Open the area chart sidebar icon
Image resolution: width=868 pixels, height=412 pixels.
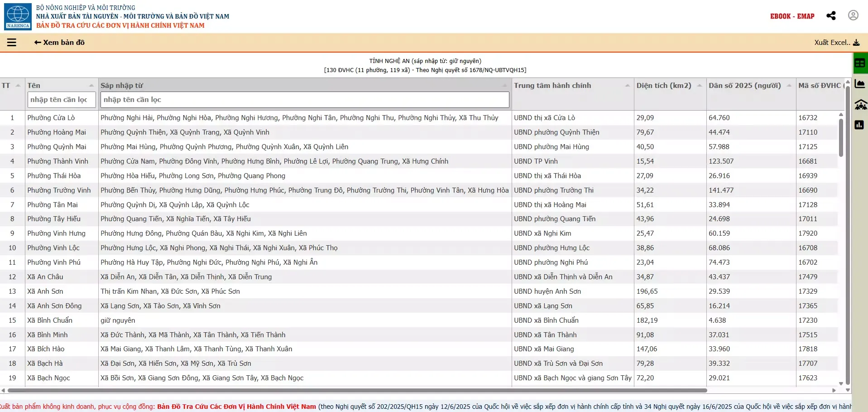(x=860, y=84)
